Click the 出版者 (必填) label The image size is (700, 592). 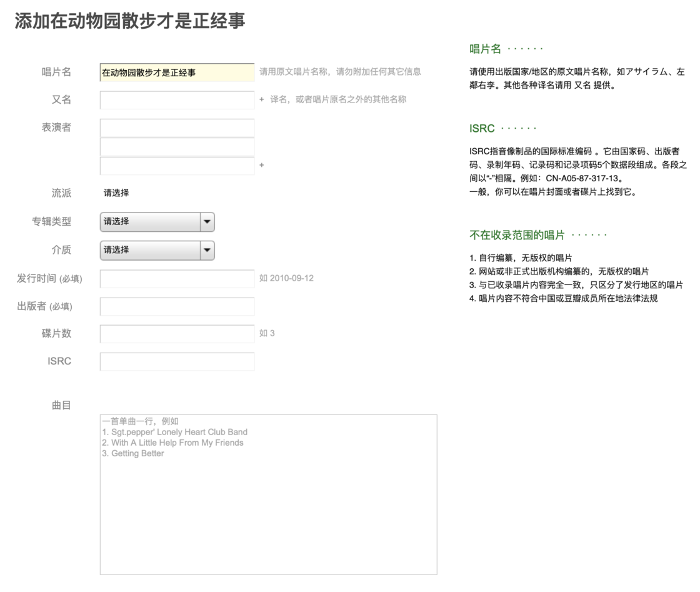tap(44, 306)
